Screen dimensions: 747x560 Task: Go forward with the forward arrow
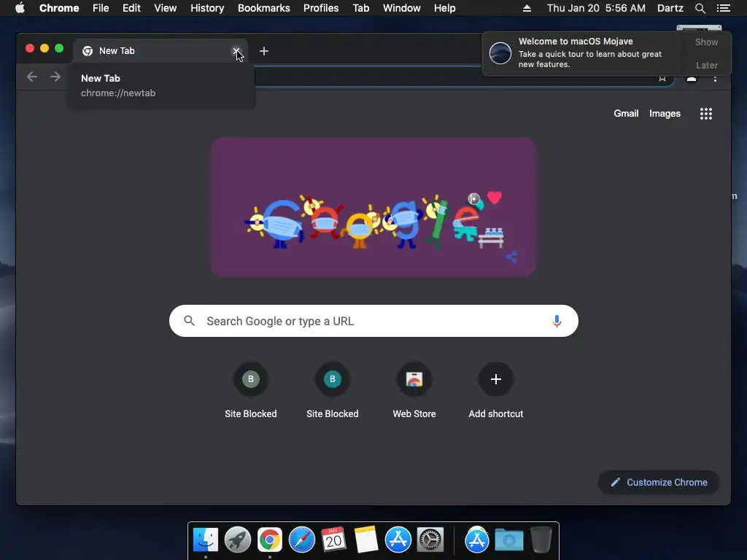(55, 77)
